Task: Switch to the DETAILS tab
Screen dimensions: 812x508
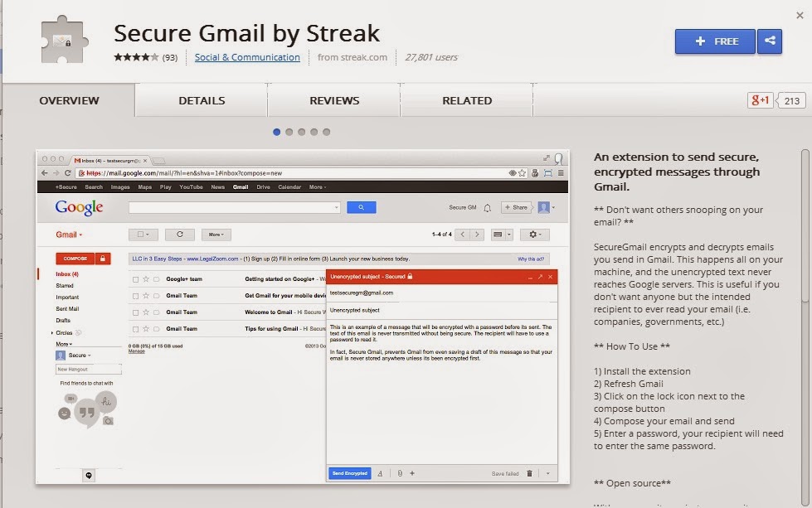Action: [202, 100]
